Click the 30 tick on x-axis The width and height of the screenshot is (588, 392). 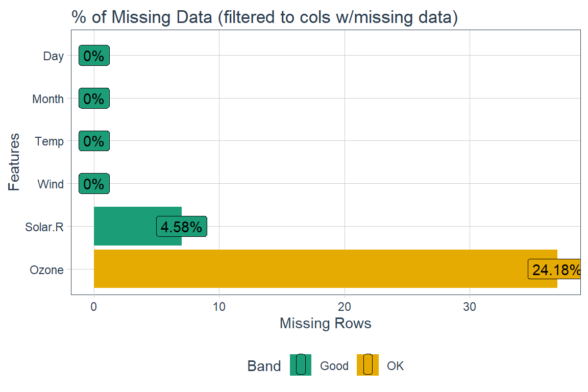470,306
